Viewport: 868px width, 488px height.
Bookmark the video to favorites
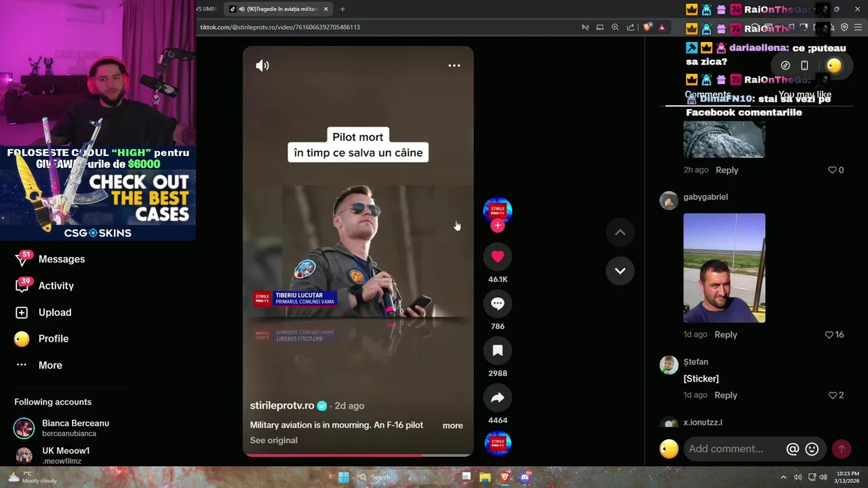click(x=498, y=350)
